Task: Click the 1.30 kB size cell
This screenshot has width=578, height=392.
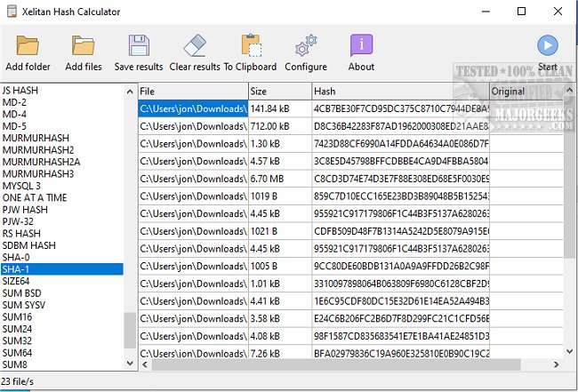Action: (x=280, y=144)
